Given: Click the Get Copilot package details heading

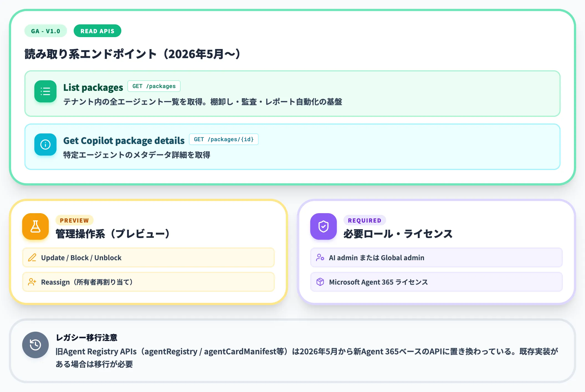Looking at the screenshot, I should [x=124, y=141].
